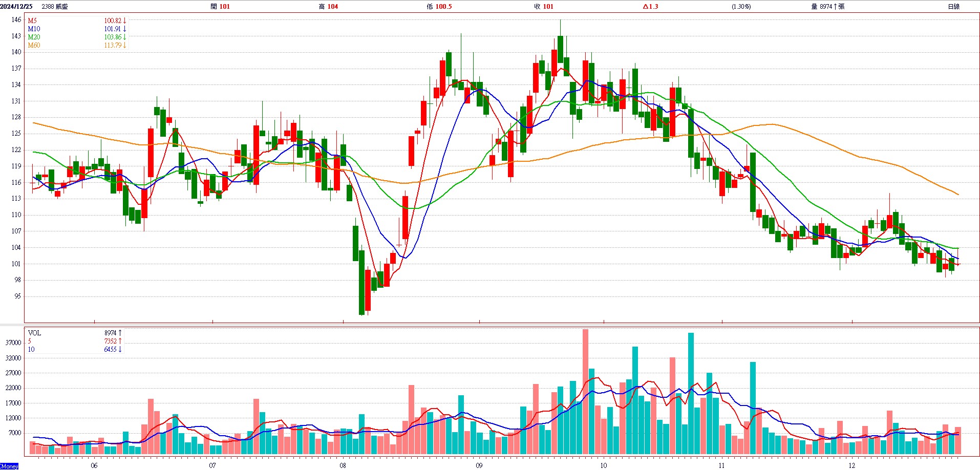This screenshot has height=470, width=980.
Task: Click the opening price 開 101 field
Action: 220,7
